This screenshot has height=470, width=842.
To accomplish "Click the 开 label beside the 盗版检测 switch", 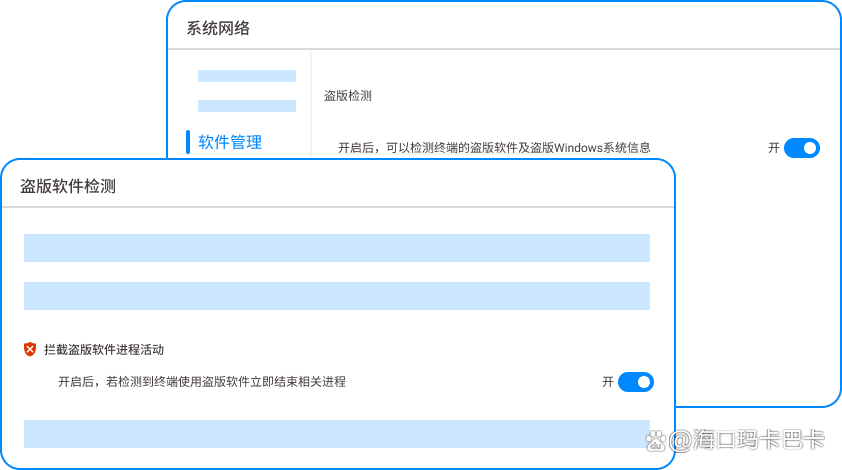I will [x=773, y=148].
